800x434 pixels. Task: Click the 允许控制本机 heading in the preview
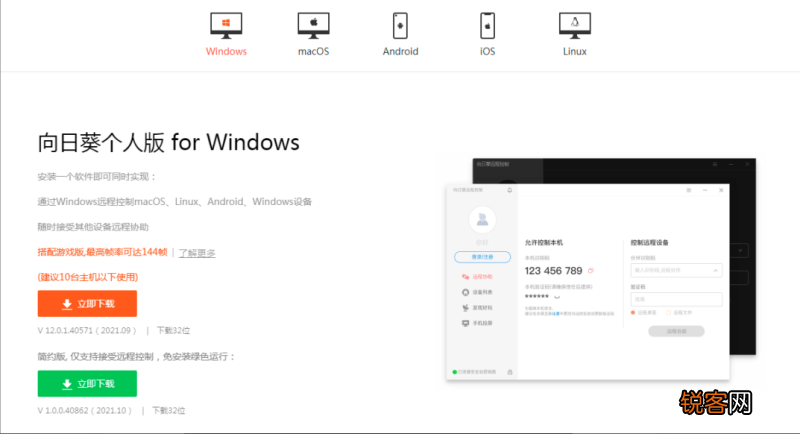[x=544, y=243]
